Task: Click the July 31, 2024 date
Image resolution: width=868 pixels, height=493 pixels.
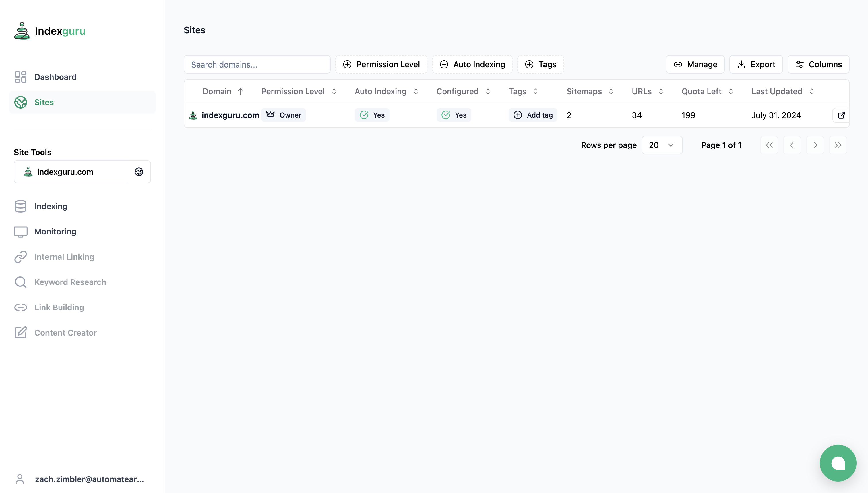Action: (x=776, y=115)
